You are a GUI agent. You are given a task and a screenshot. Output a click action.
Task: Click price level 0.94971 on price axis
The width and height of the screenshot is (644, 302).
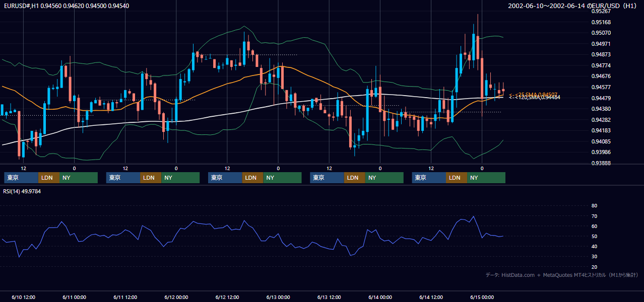pyautogui.click(x=602, y=44)
